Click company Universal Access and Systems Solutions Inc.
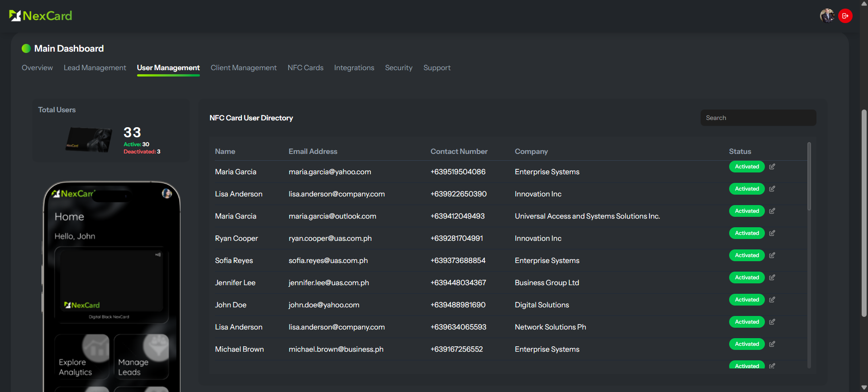868x392 pixels. tap(587, 216)
